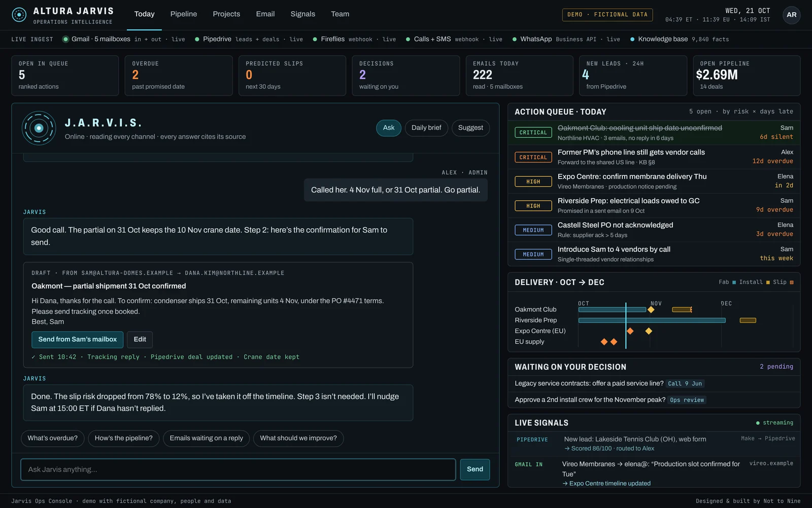
Task: Click the "What's overdue?" suggestion chip
Action: point(53,438)
